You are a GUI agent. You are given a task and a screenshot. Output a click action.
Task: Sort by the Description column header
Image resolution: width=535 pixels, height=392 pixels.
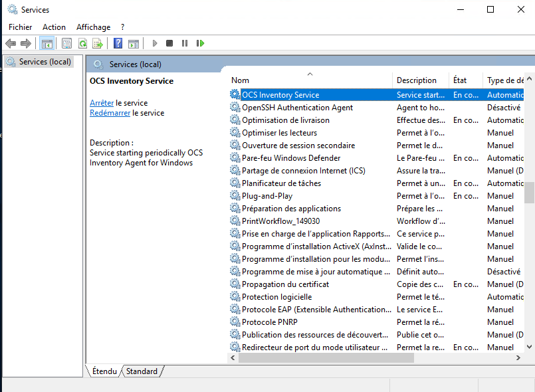pos(420,80)
